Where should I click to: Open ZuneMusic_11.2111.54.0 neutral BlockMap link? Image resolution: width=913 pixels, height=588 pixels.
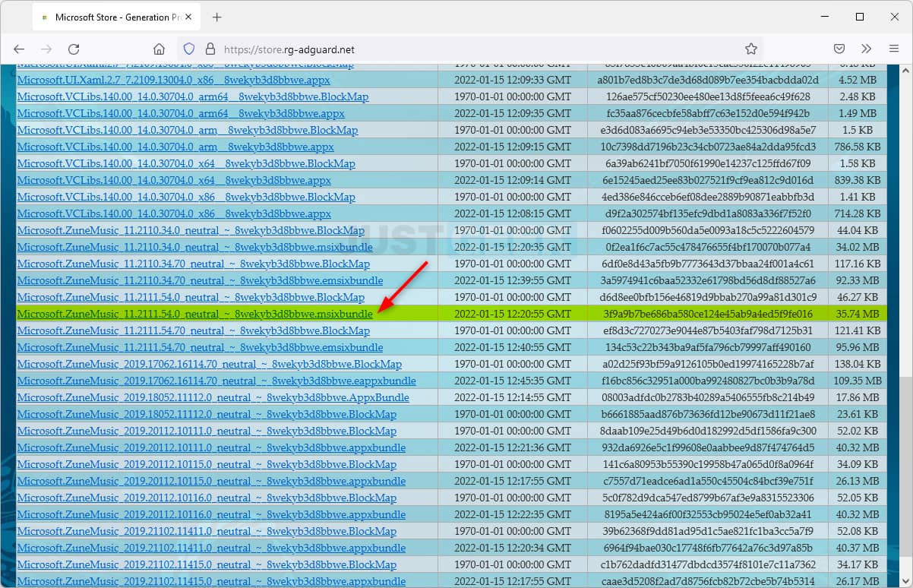click(191, 297)
